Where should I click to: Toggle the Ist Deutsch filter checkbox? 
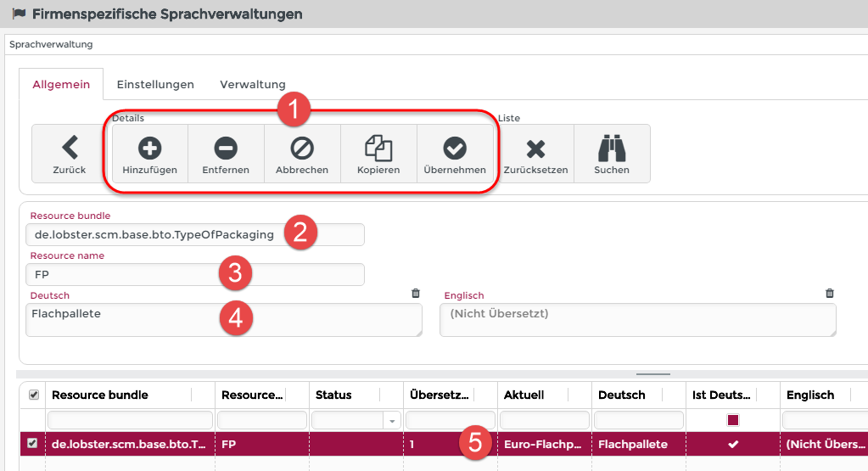pos(732,420)
